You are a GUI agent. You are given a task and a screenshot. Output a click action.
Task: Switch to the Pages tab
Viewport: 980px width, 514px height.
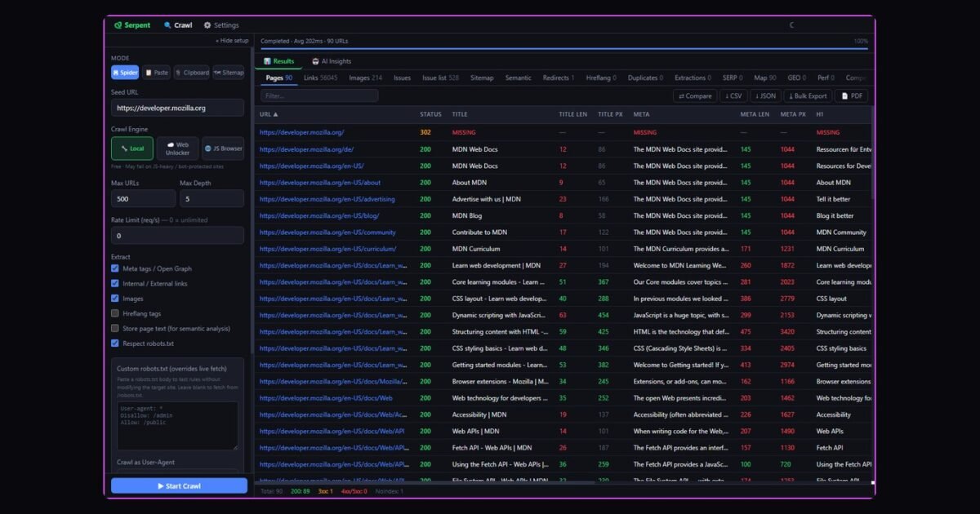(x=278, y=78)
